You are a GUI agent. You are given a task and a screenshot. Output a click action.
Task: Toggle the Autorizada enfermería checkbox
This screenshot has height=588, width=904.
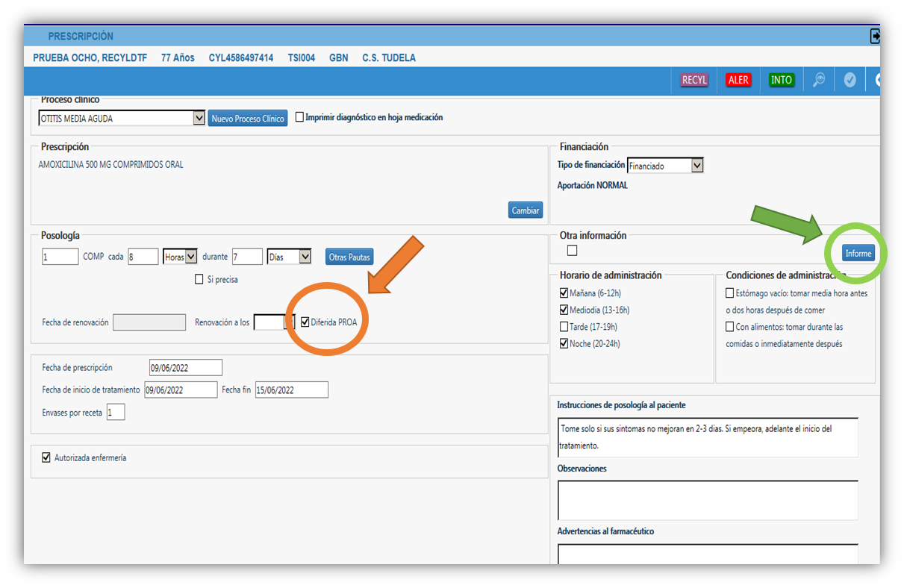click(x=46, y=457)
